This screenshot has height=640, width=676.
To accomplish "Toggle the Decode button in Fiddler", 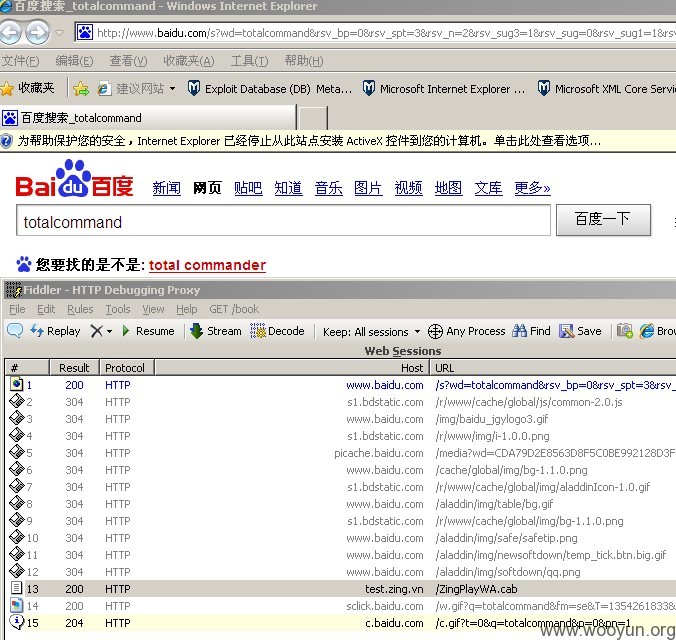I will coord(278,331).
